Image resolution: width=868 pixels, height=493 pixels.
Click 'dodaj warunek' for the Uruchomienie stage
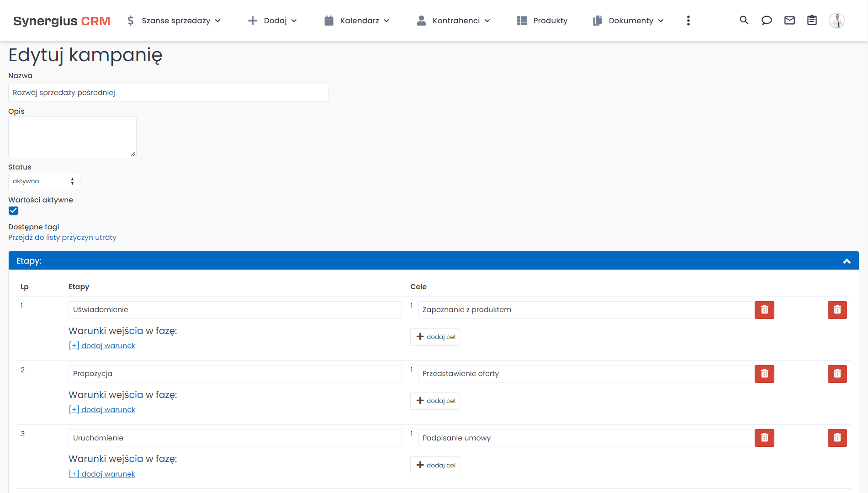(x=102, y=474)
